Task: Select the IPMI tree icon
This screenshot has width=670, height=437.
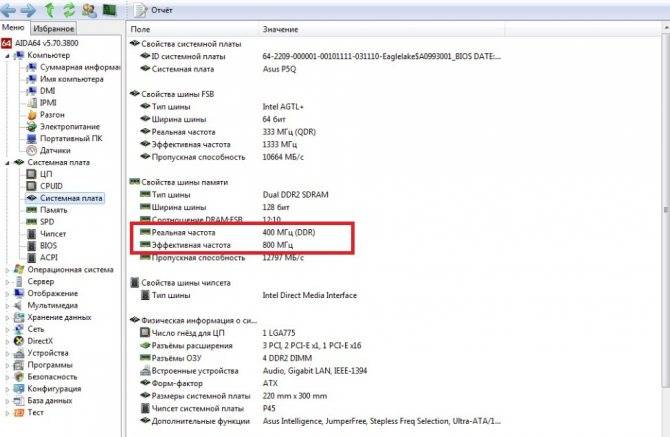Action: [x=32, y=103]
